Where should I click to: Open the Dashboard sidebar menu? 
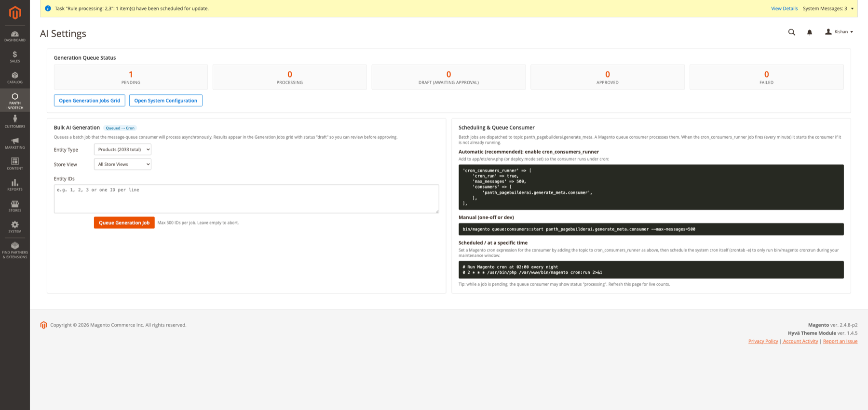pyautogui.click(x=15, y=36)
